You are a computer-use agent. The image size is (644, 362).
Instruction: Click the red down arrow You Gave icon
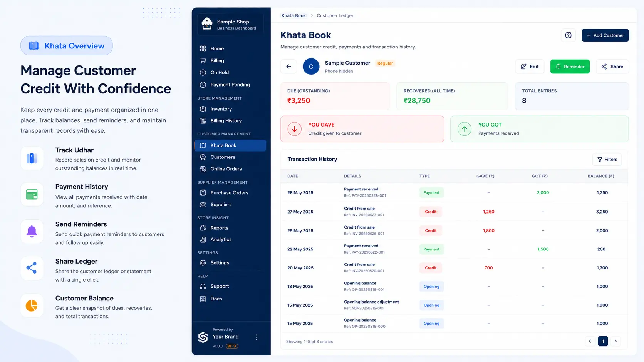pos(295,129)
